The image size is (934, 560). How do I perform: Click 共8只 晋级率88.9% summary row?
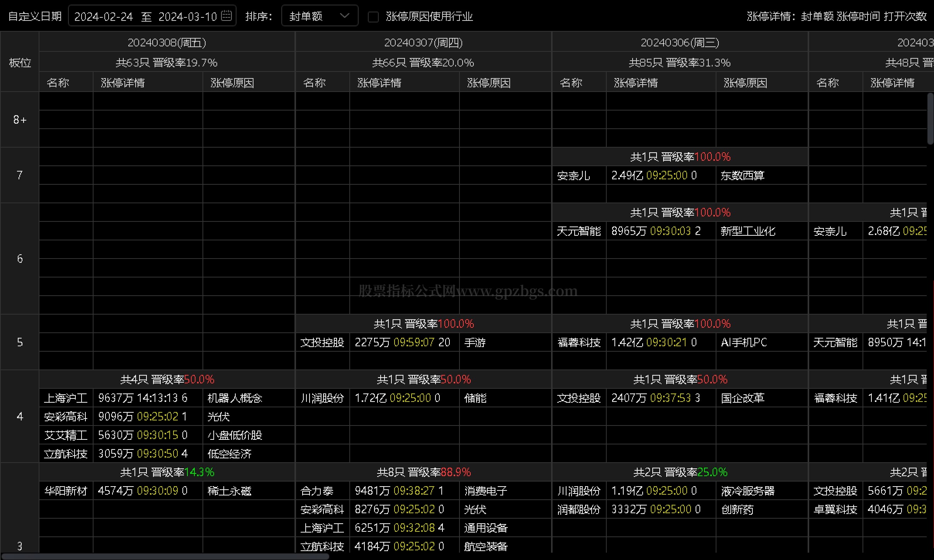[x=424, y=472]
